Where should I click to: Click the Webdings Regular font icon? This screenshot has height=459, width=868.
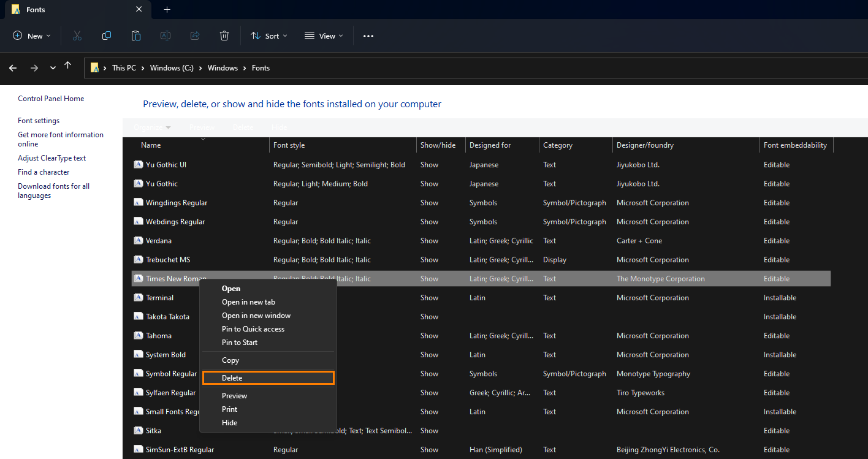(x=138, y=222)
